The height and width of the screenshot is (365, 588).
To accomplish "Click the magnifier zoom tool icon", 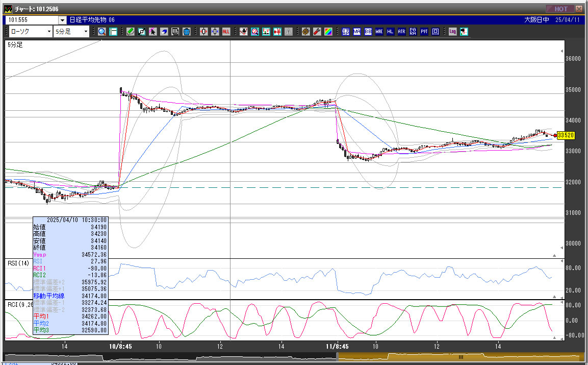I will (101, 32).
